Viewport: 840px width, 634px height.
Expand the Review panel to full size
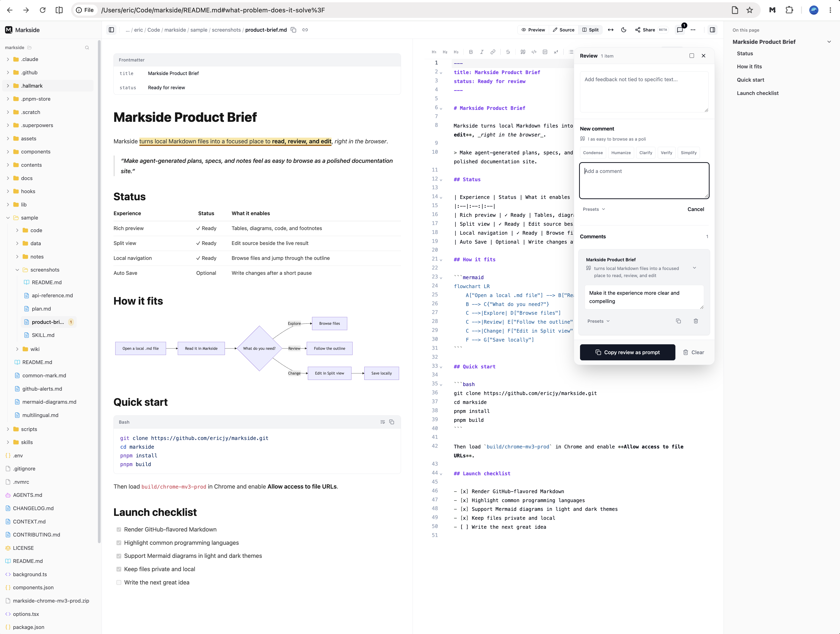pyautogui.click(x=691, y=56)
